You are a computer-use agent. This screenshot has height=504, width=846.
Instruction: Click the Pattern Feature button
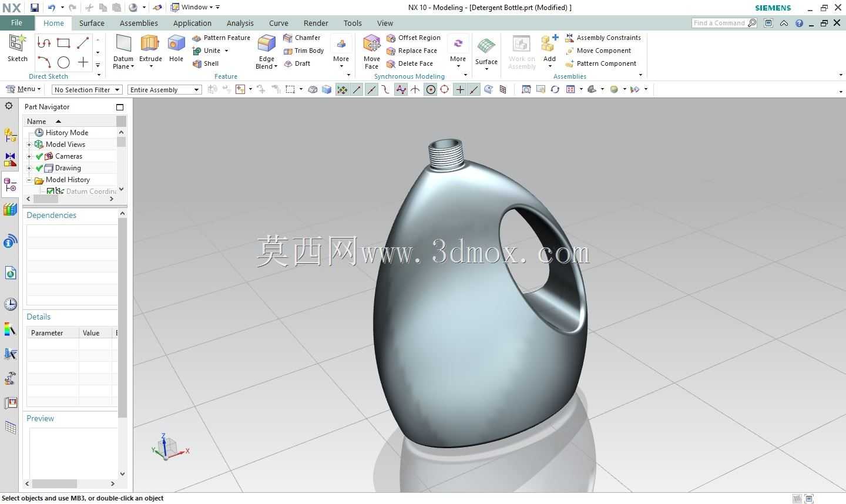[x=221, y=38]
